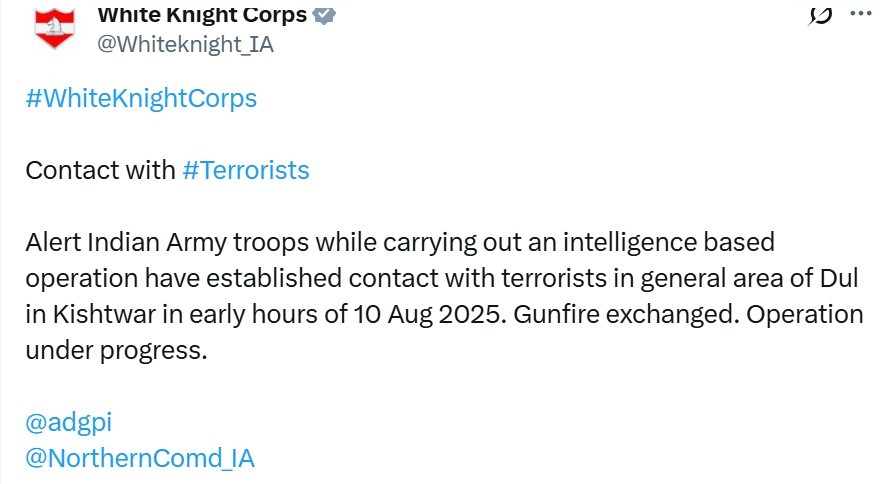Follow the #Terrorists hashtag link
This screenshot has width=895, height=484.
click(246, 170)
